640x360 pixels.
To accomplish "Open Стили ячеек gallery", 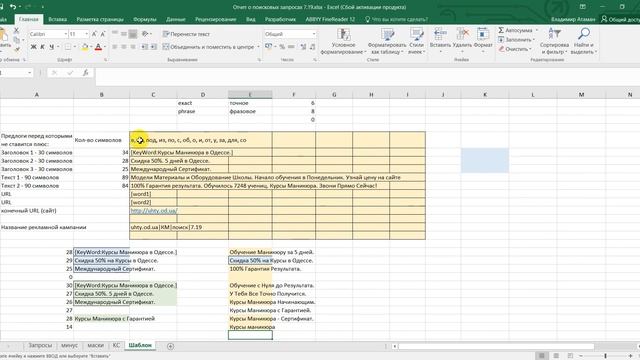I will tap(416, 41).
